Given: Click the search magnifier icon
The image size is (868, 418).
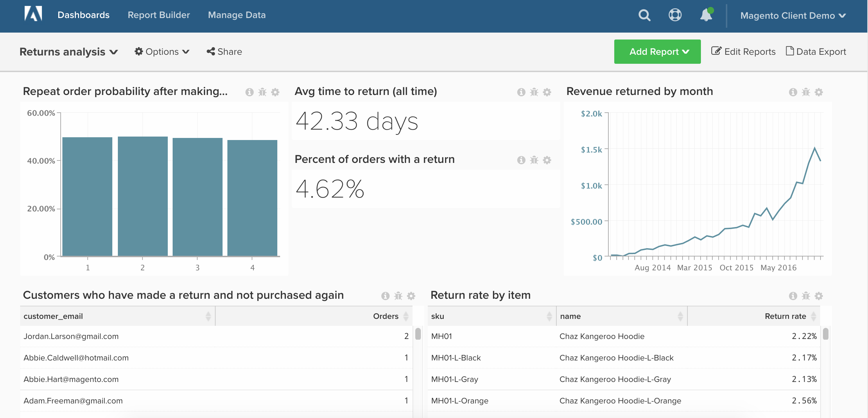Looking at the screenshot, I should click(x=644, y=15).
